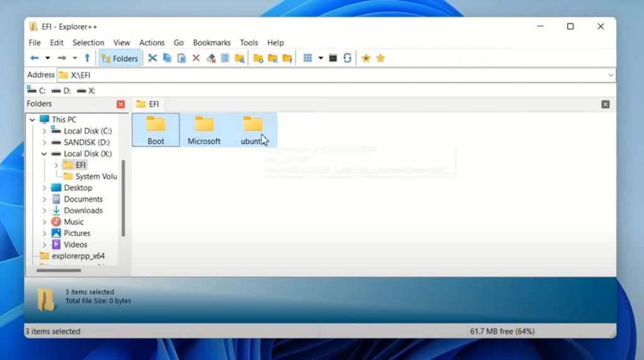Click the folder tree horizontal scrollbar

58,271
